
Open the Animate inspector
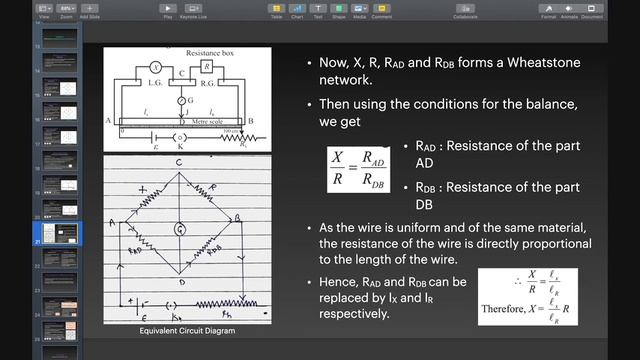pyautogui.click(x=569, y=9)
